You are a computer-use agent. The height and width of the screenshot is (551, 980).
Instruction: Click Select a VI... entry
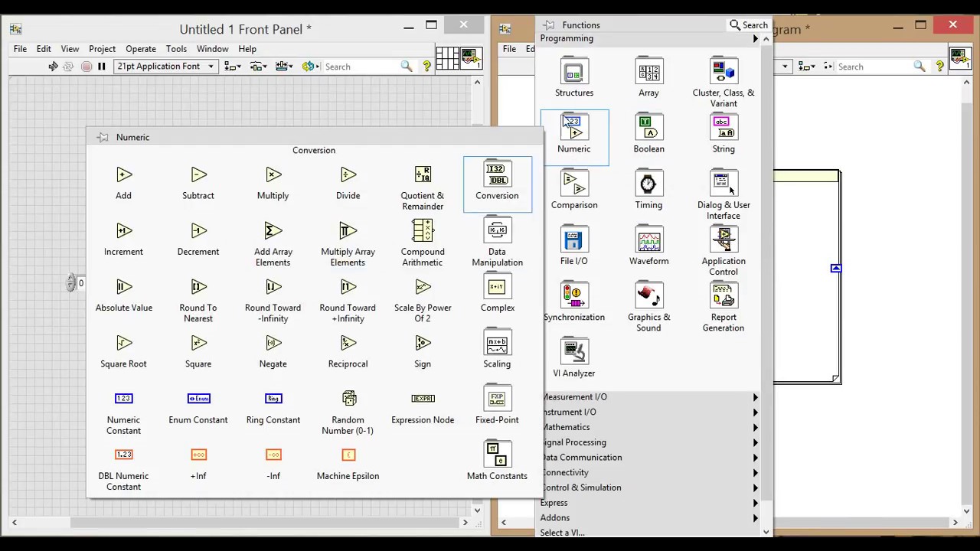(x=562, y=533)
